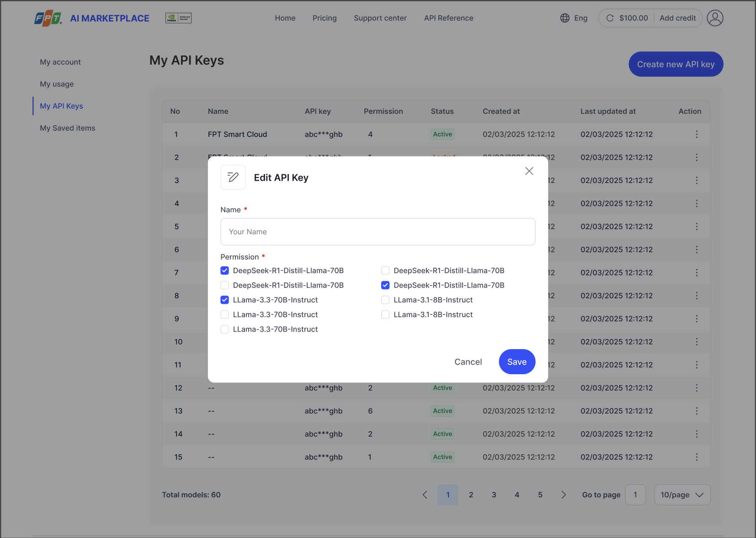Viewport: 756px width, 538px height.
Task: Go to page 2
Action: (471, 495)
